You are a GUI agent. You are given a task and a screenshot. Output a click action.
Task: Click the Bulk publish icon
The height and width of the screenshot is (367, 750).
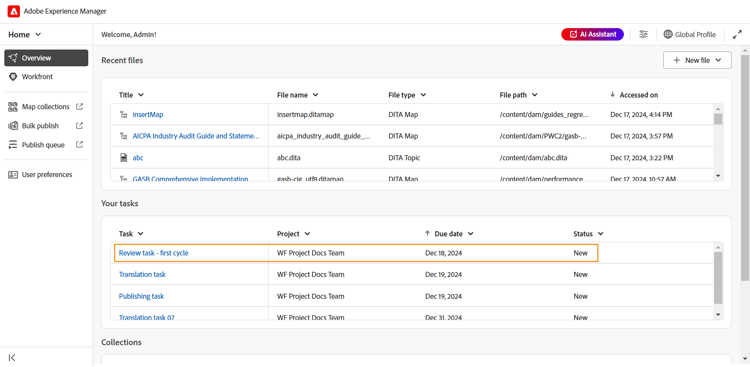tap(13, 126)
